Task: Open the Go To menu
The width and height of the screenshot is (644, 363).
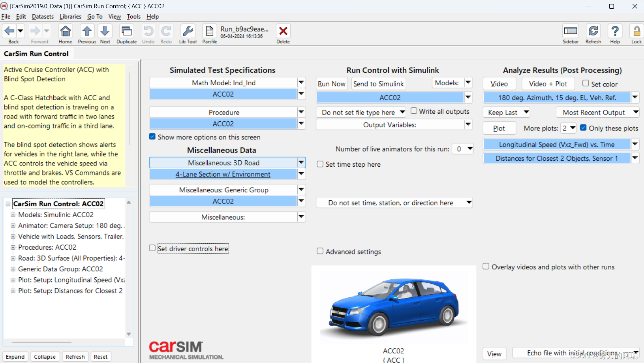Action: point(95,17)
